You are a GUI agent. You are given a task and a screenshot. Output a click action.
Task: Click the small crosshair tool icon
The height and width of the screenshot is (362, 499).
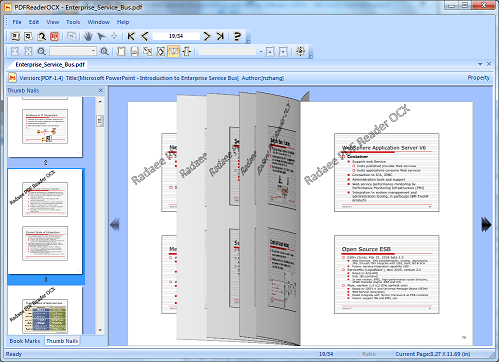click(x=114, y=36)
